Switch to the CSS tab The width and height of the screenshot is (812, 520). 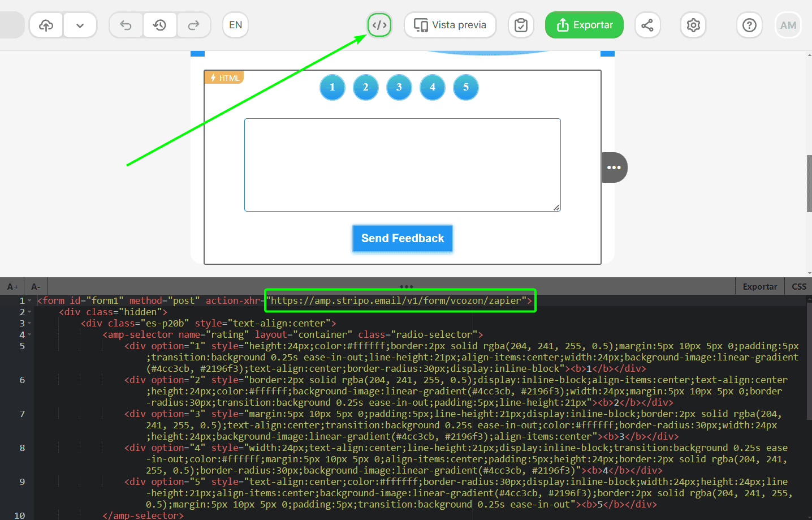(799, 286)
